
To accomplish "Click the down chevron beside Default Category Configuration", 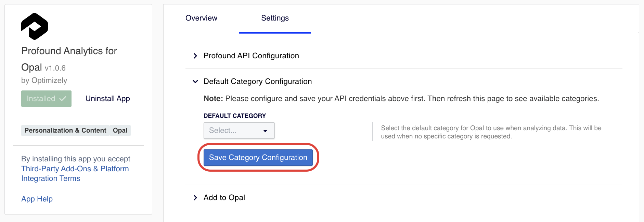I will pos(195,82).
